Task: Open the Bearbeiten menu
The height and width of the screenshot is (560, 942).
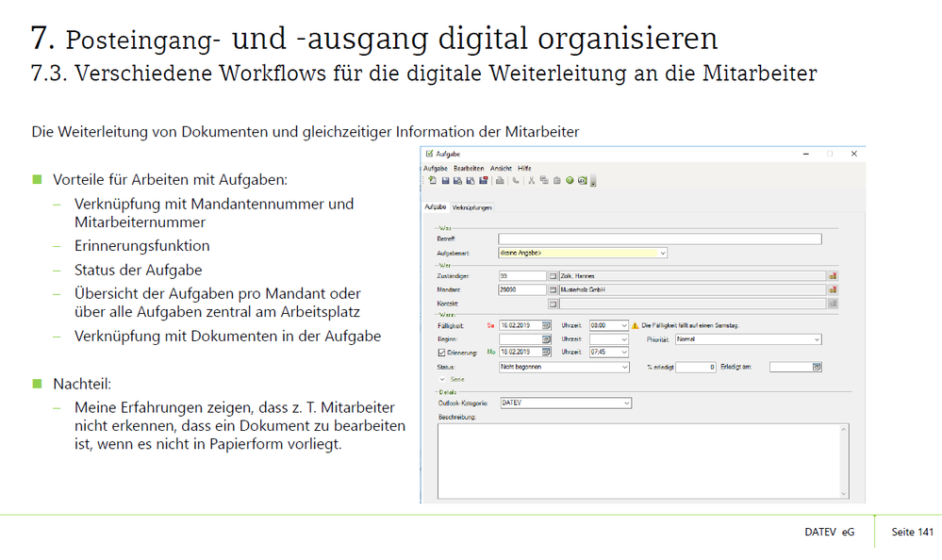Action: (x=469, y=168)
